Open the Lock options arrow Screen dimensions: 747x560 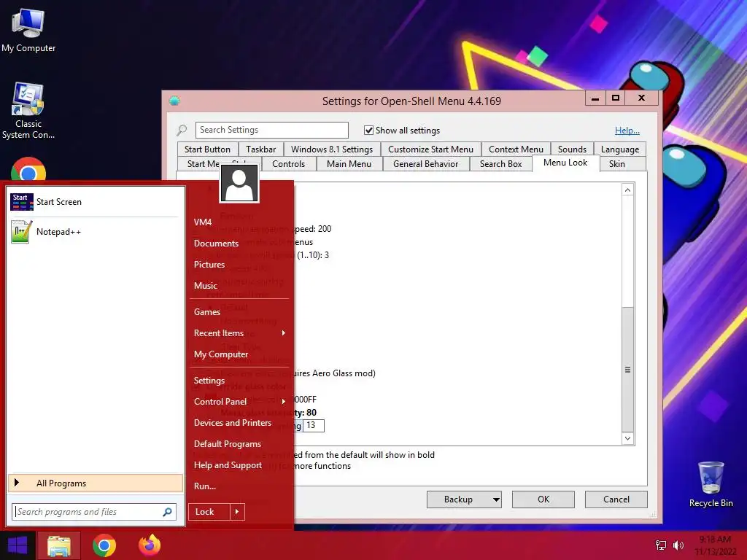(x=237, y=512)
